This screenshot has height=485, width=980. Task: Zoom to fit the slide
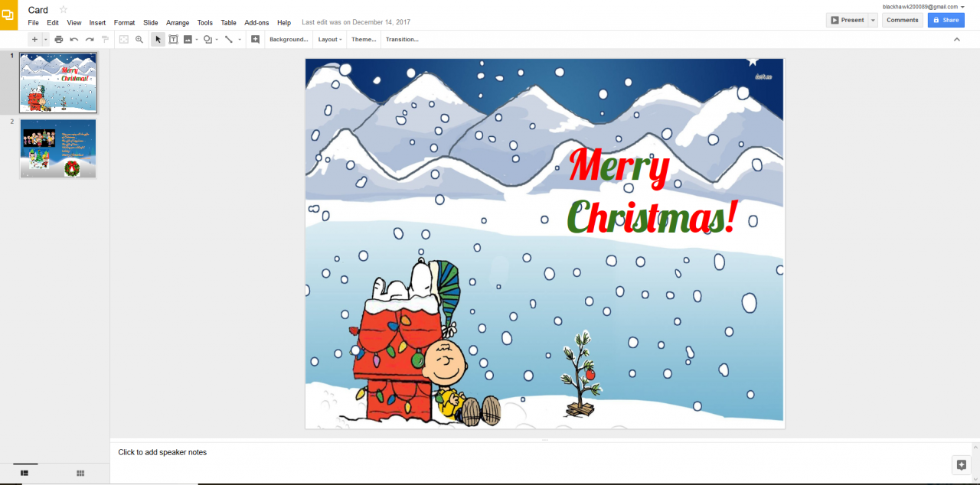coord(124,39)
